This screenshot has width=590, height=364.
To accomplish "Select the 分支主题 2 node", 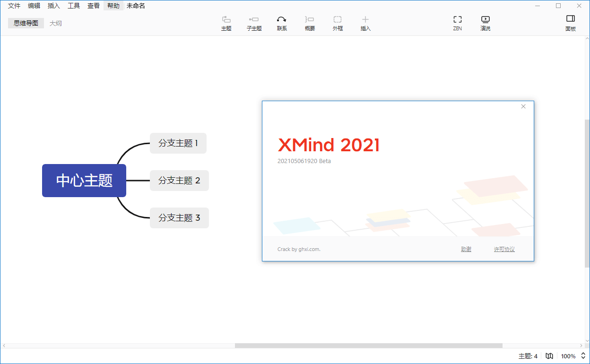I will (x=179, y=181).
